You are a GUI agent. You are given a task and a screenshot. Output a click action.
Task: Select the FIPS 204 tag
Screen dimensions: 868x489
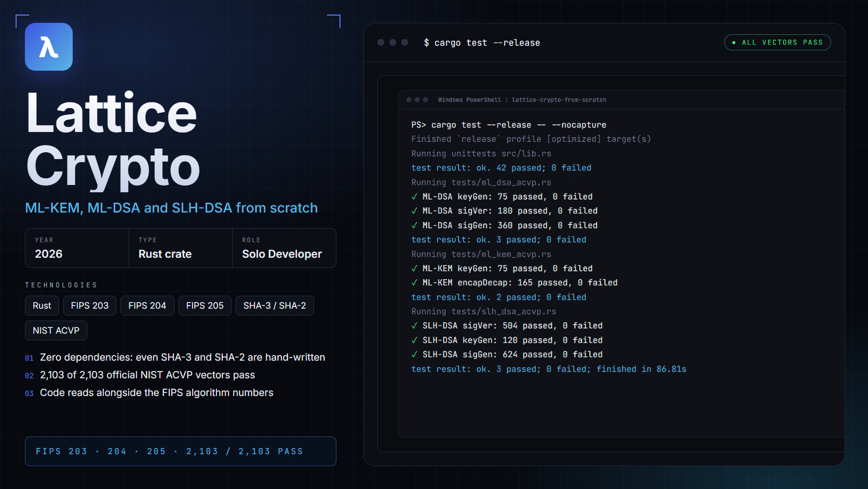[x=147, y=306]
